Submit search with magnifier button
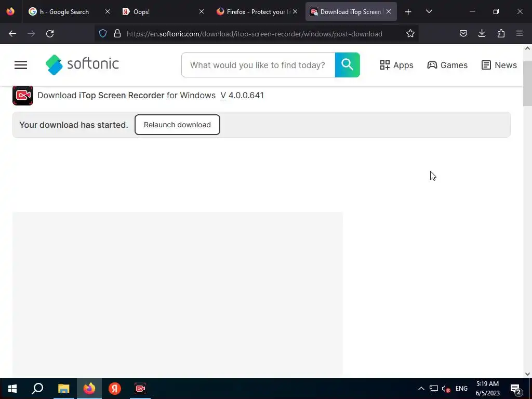Screen dimensions: 532x399 click(348, 65)
